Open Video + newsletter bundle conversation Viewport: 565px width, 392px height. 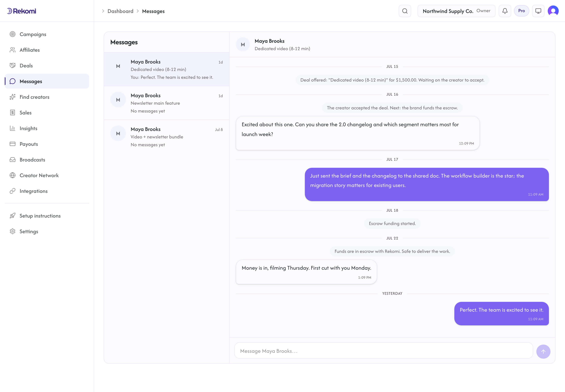click(166, 137)
